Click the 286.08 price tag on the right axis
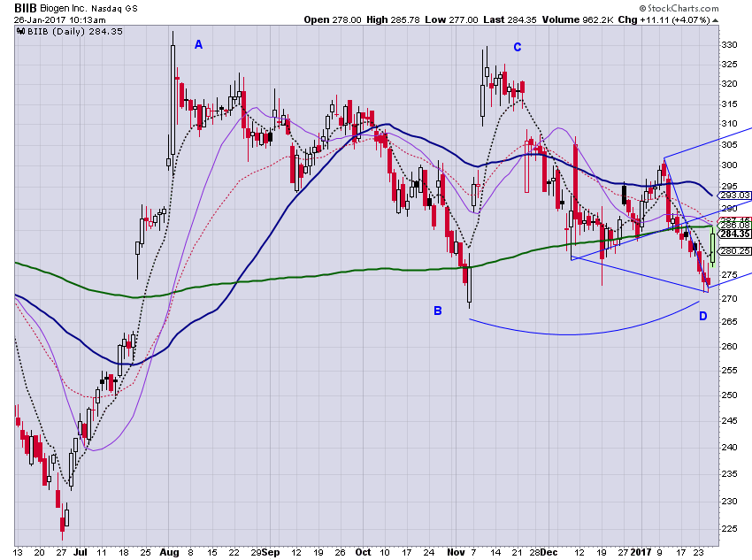This screenshot has height=560, width=752. tap(734, 225)
